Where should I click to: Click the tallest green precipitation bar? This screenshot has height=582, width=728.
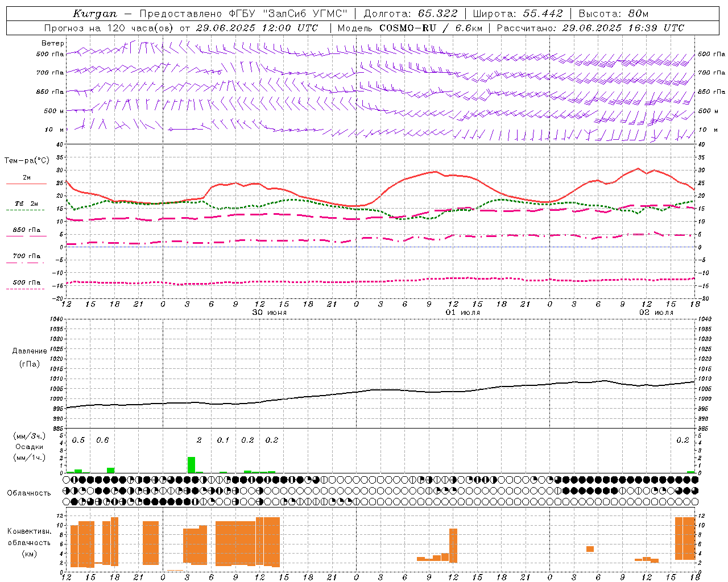(191, 465)
